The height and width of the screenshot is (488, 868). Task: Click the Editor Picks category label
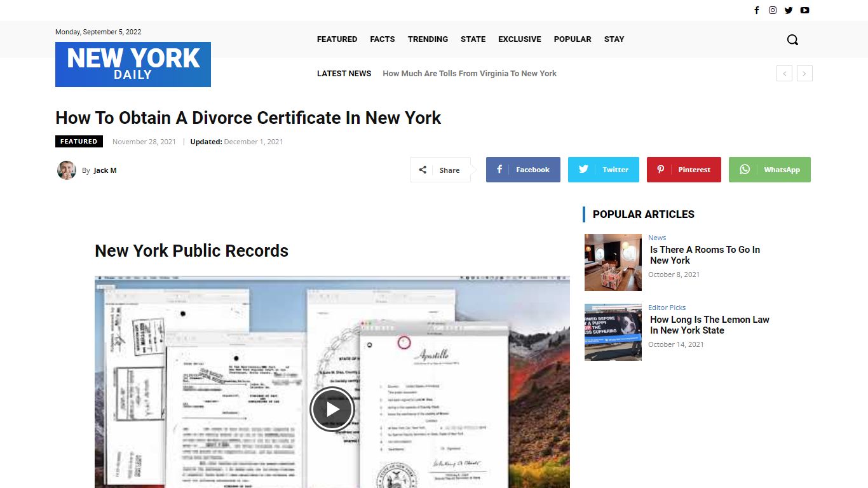click(667, 308)
